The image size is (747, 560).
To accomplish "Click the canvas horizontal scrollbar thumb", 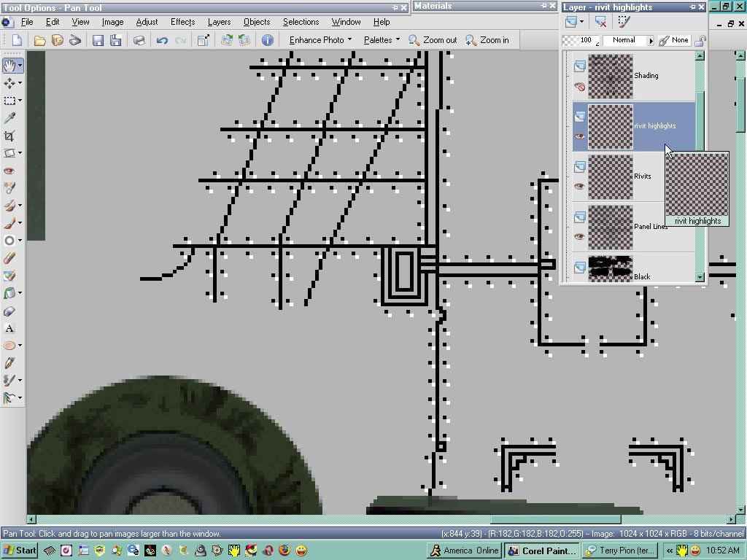I will point(556,518).
